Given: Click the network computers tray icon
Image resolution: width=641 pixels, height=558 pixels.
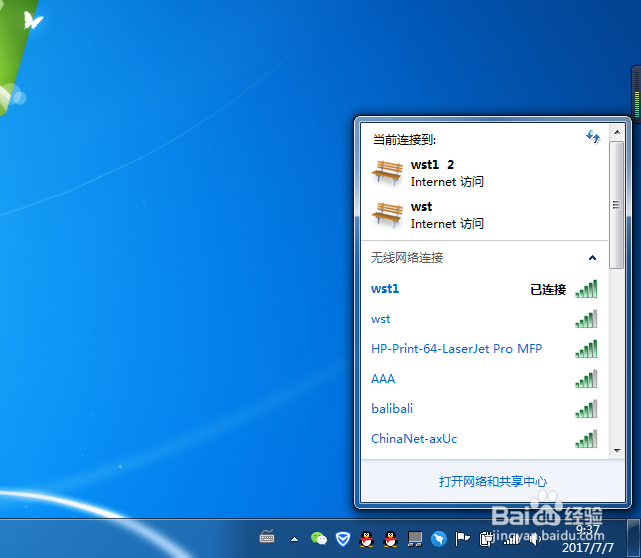Looking at the screenshot, I should click(415, 539).
